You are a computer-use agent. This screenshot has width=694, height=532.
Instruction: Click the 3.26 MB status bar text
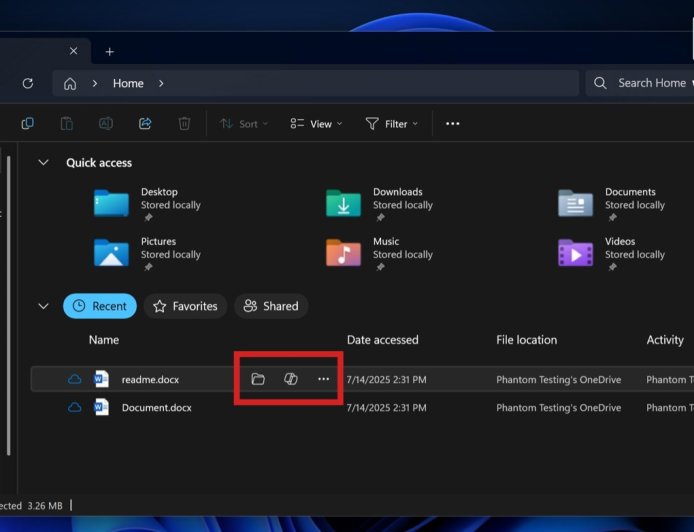45,505
